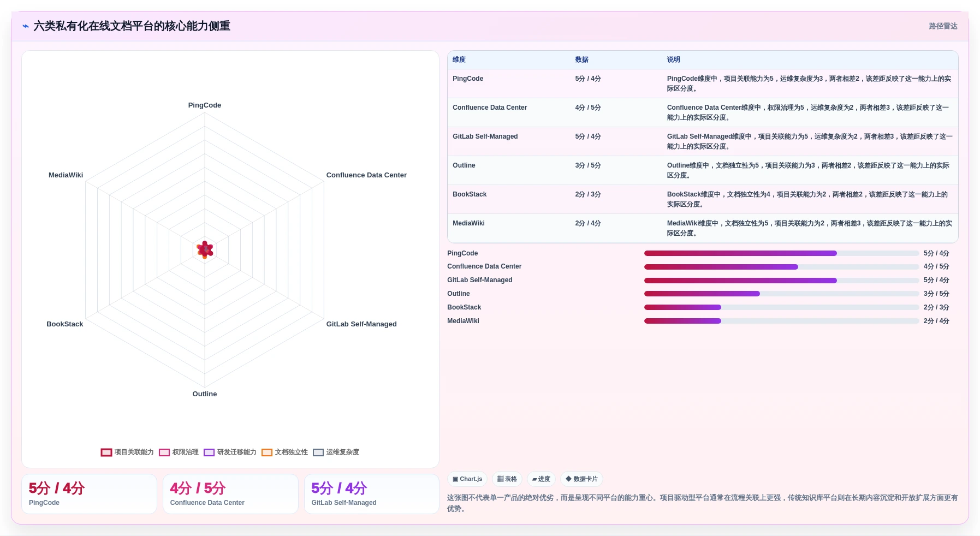This screenshot has width=980, height=536.
Task: Click the 路径雷达 label in the header
Action: 943,26
